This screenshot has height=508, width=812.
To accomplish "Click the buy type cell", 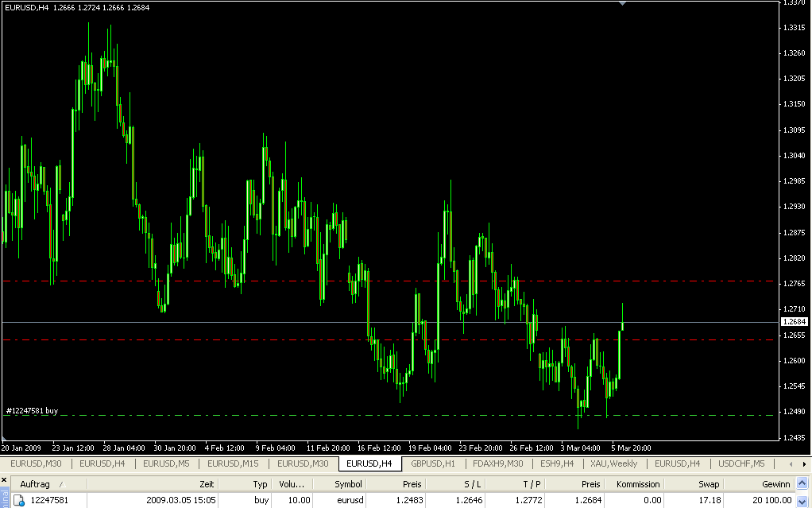I will pos(261,500).
